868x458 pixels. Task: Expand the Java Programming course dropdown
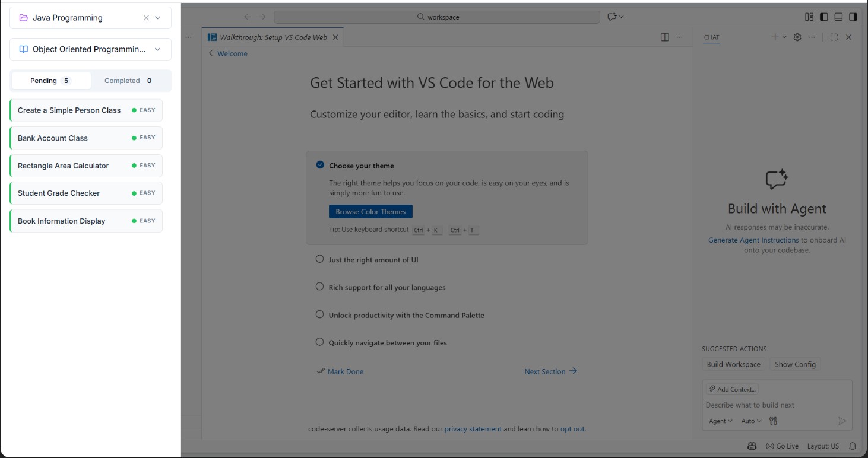157,17
